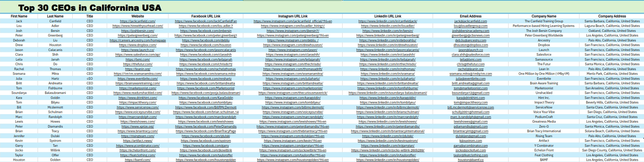Open the dropbox.com website link
Screen dimensions: 644x162
[138, 45]
